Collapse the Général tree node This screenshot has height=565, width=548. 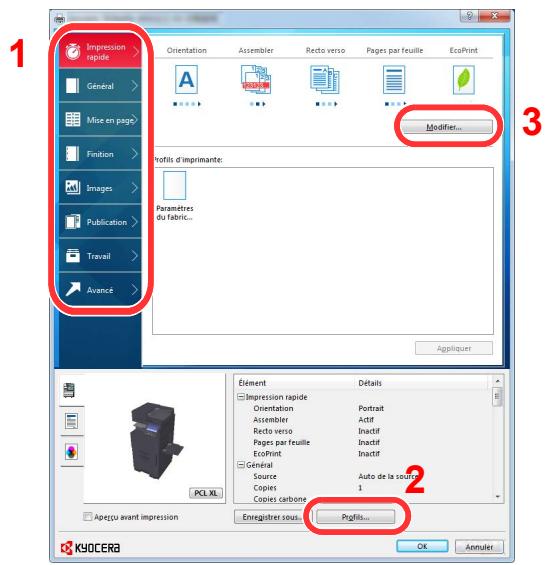click(241, 465)
